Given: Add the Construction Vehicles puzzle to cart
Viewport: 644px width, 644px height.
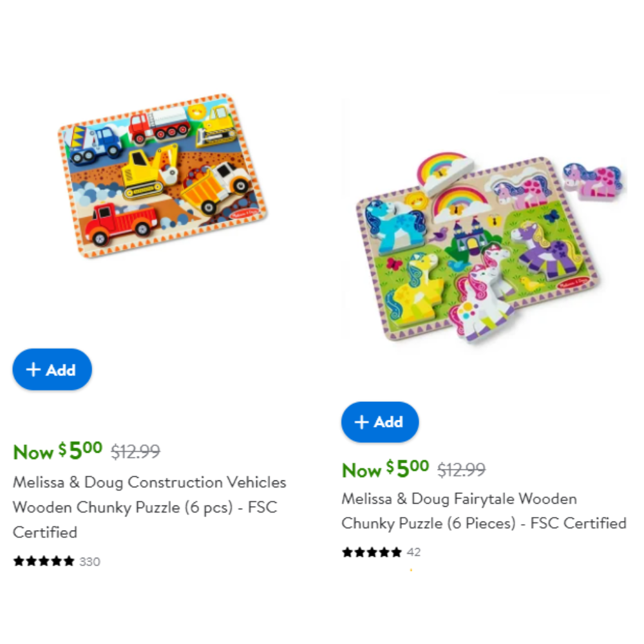Looking at the screenshot, I should (52, 370).
